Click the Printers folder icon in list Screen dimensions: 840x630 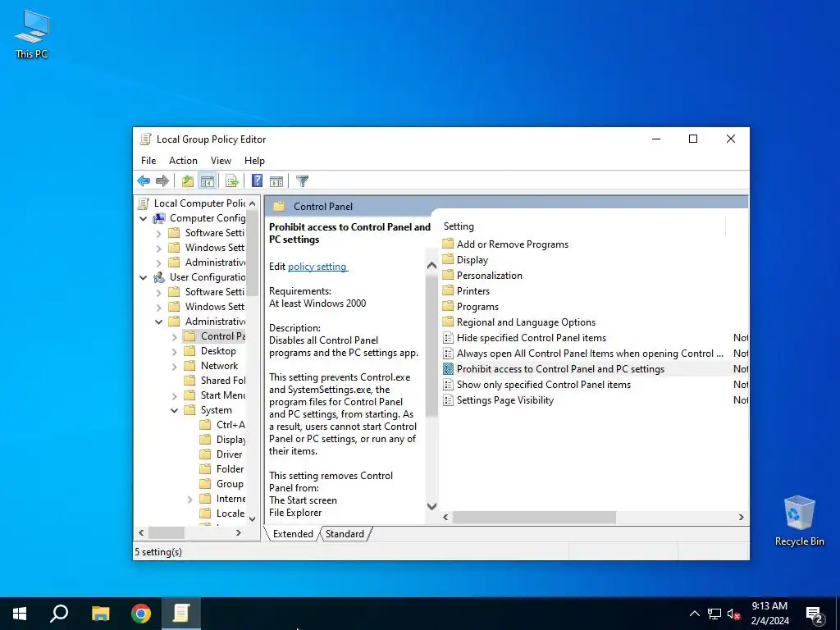(448, 290)
